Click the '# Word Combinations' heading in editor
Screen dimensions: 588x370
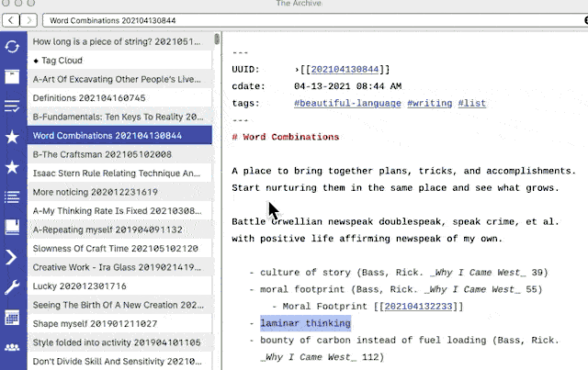click(x=286, y=137)
